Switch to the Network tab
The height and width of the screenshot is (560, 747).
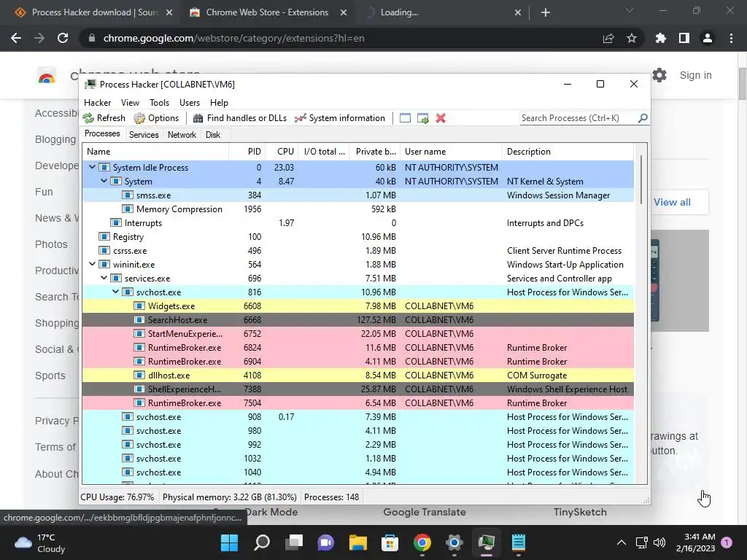[x=182, y=135]
